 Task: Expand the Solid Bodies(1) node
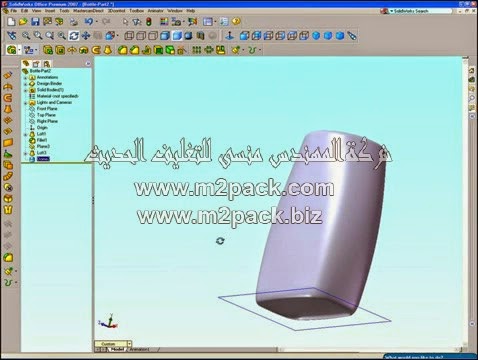25,90
